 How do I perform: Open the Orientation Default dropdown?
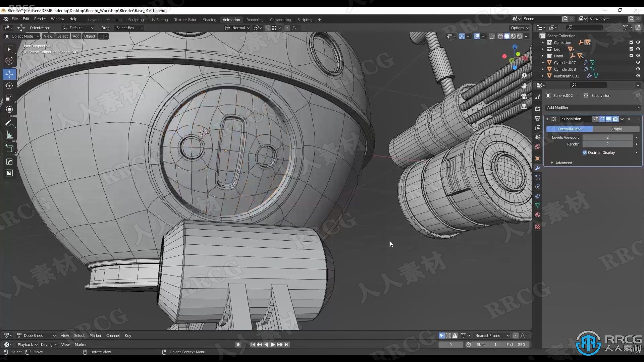pos(79,27)
